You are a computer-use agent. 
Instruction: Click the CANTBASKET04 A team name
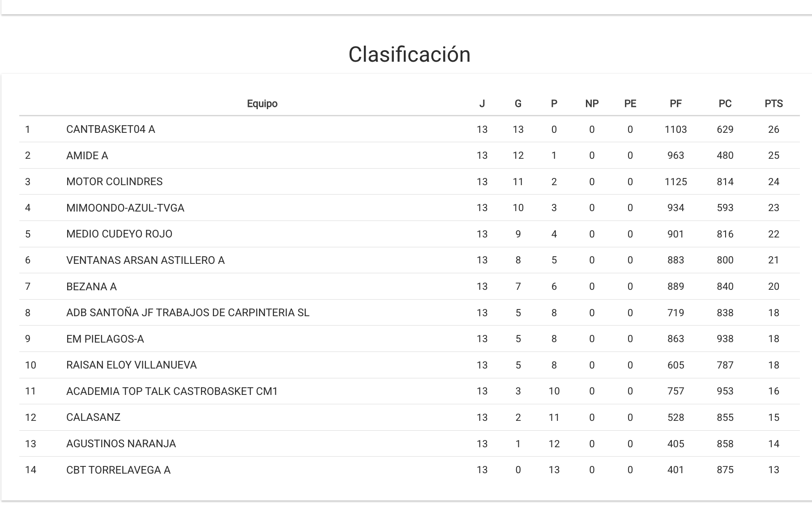point(111,129)
